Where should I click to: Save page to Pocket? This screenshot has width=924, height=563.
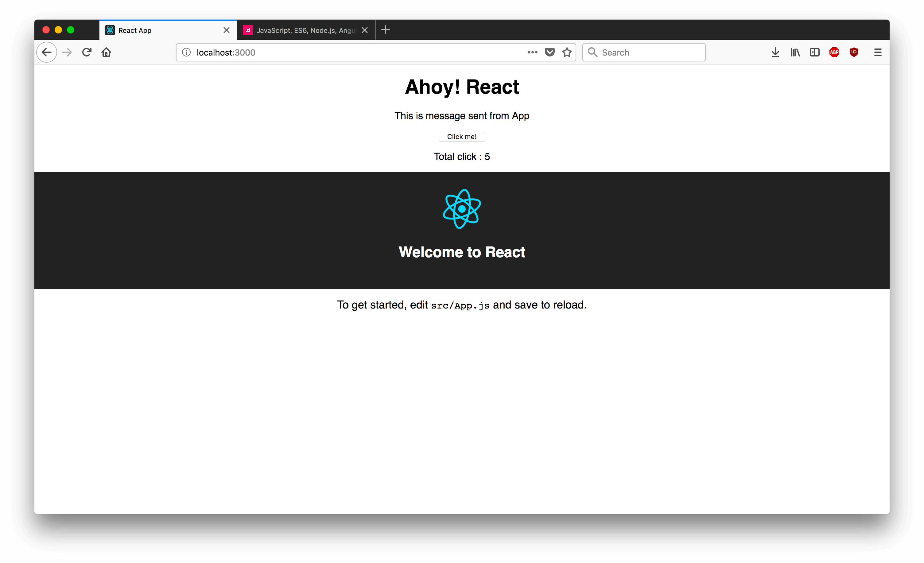pos(550,52)
